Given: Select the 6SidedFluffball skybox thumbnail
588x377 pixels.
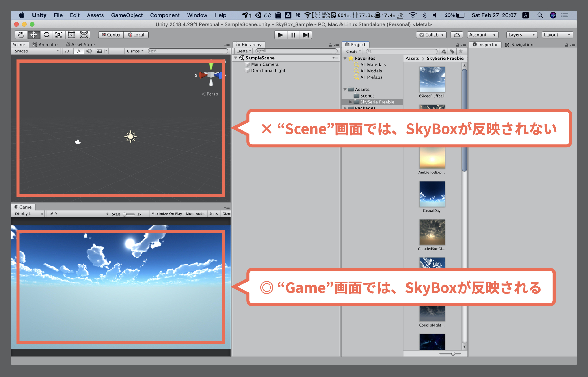Looking at the screenshot, I should (x=432, y=79).
